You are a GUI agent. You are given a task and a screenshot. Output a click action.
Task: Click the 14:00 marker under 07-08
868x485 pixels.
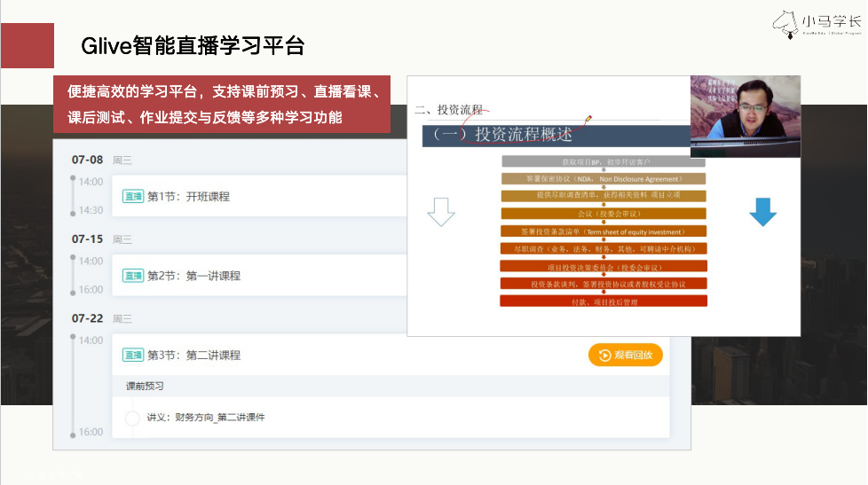tap(91, 182)
